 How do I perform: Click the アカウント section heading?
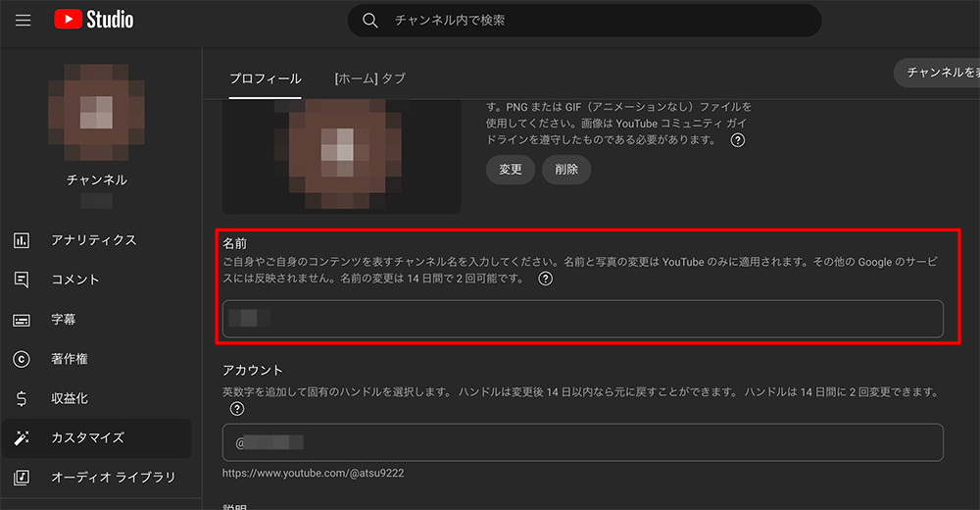253,371
